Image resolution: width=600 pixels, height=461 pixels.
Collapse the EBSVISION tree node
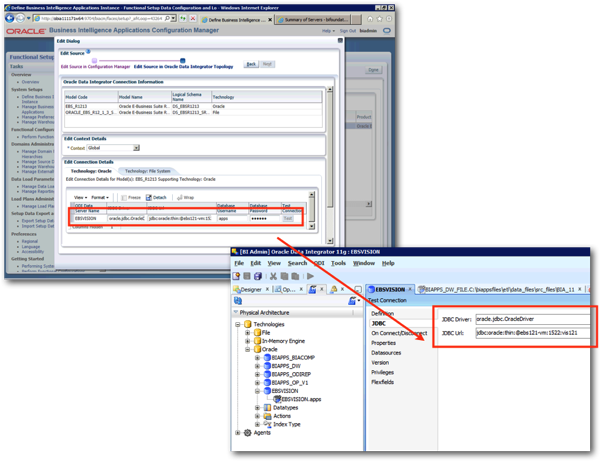pyautogui.click(x=257, y=391)
